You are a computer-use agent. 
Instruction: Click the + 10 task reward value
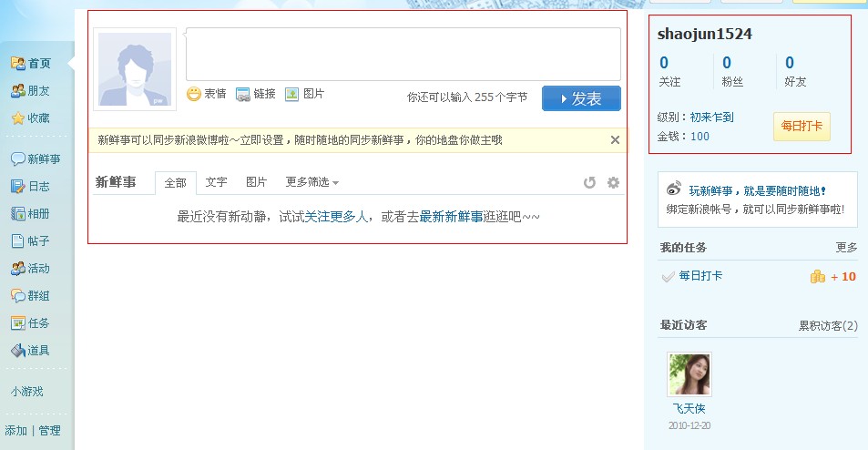843,276
